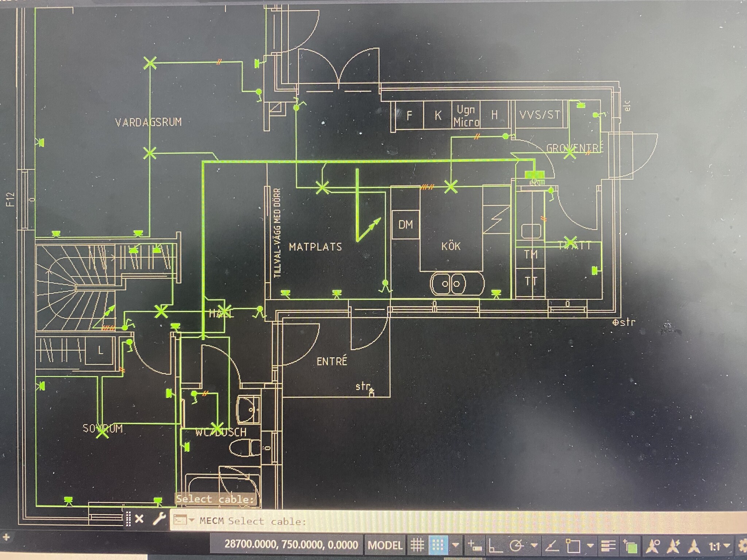
Task: Toggle ortho mode icon
Action: [495, 546]
